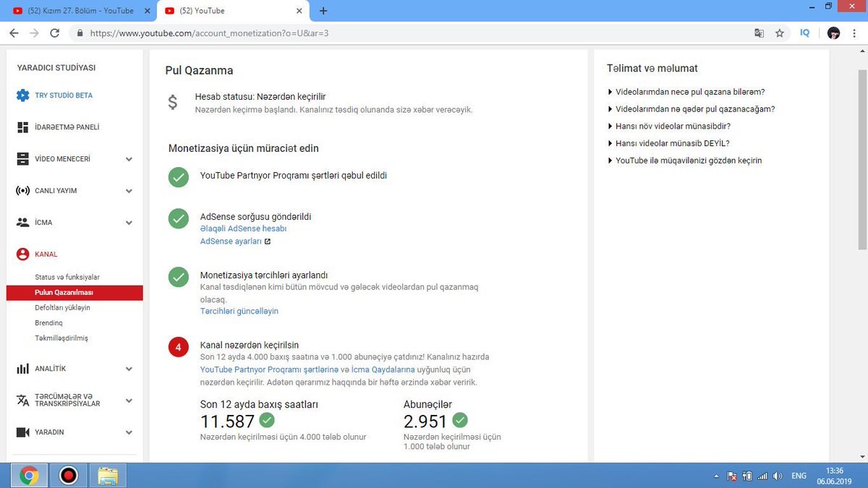Click the dollar sign account status icon
Image resolution: width=868 pixels, height=488 pixels.
coord(173,102)
